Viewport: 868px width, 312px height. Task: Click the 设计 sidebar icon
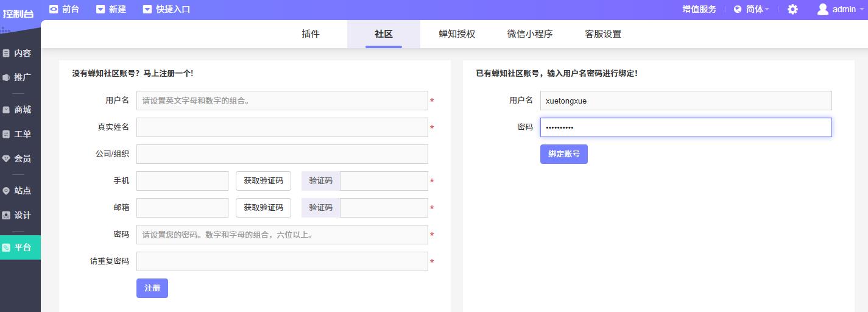[x=6, y=215]
